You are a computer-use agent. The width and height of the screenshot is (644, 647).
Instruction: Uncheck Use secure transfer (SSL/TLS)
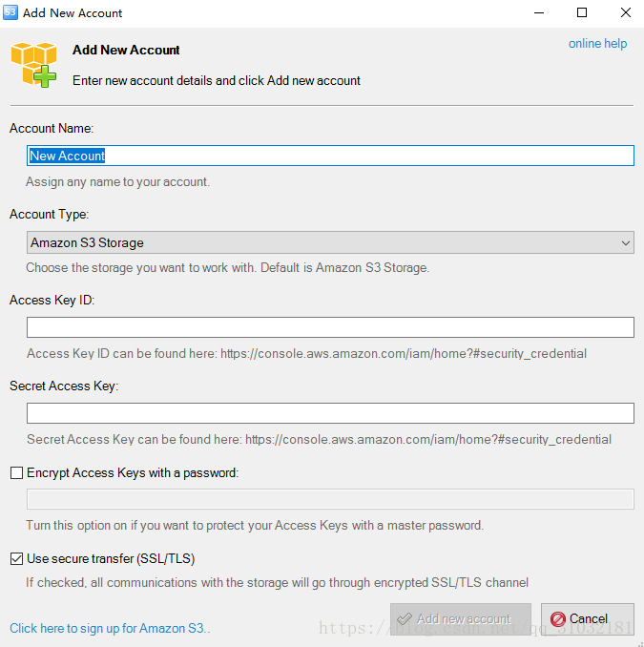16,558
